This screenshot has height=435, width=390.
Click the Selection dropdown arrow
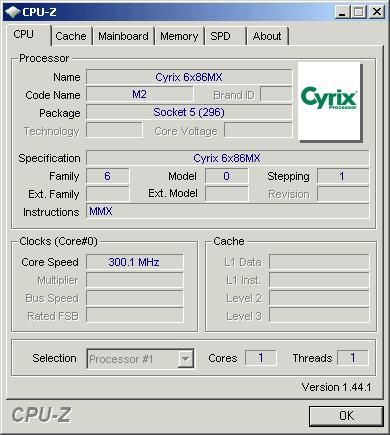tap(185, 359)
